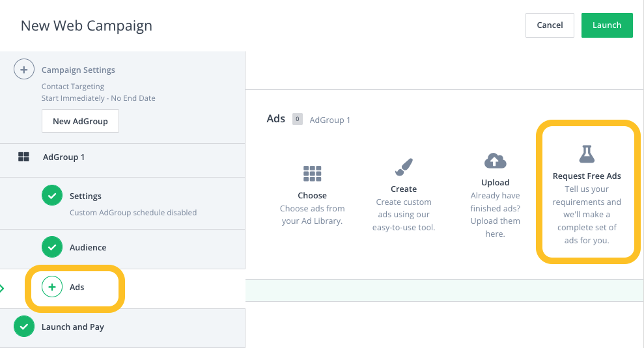
Task: Expand Campaign Settings with the plus circle
Action: (24, 70)
